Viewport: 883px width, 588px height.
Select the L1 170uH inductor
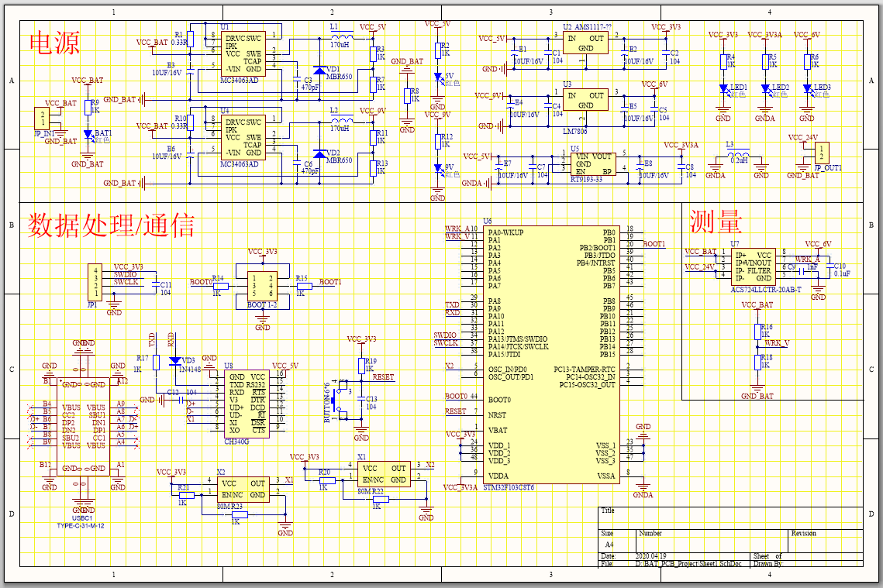pyautogui.click(x=343, y=36)
